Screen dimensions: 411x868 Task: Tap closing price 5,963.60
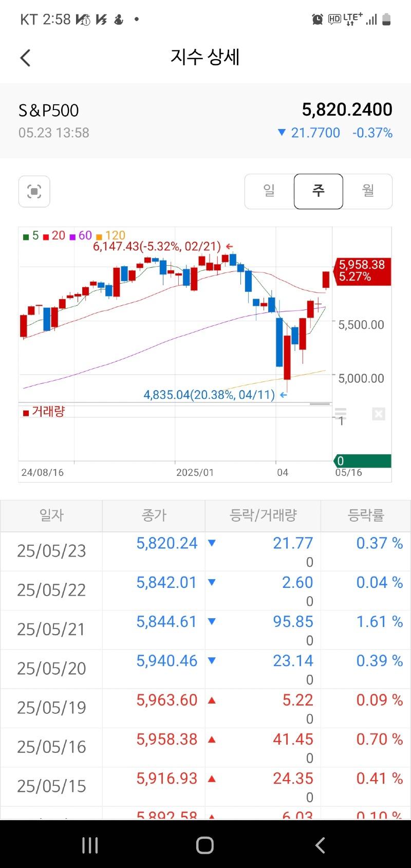pyautogui.click(x=167, y=700)
